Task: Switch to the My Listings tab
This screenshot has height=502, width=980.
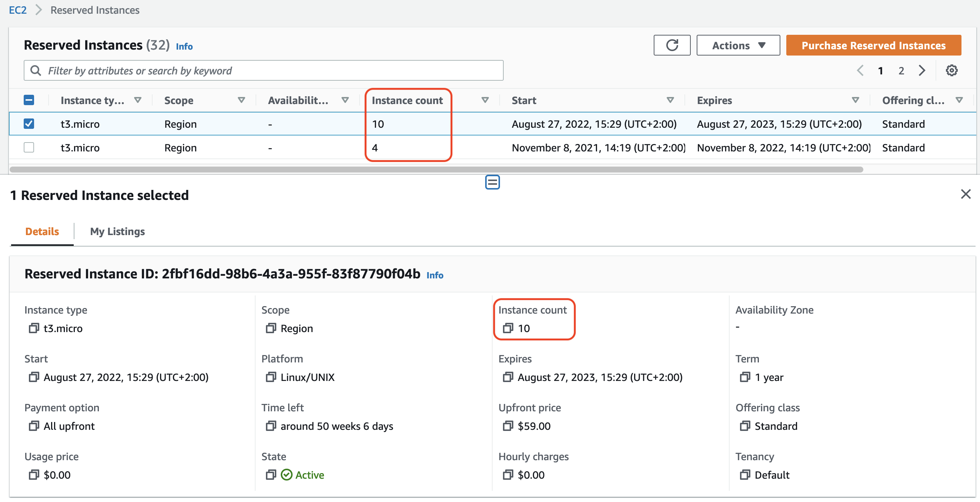Action: tap(117, 231)
